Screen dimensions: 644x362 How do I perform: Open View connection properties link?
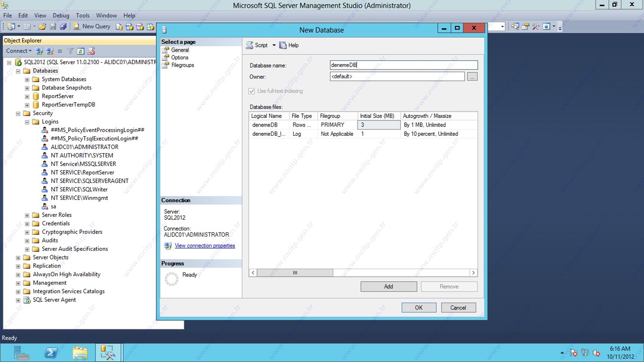coord(205,245)
